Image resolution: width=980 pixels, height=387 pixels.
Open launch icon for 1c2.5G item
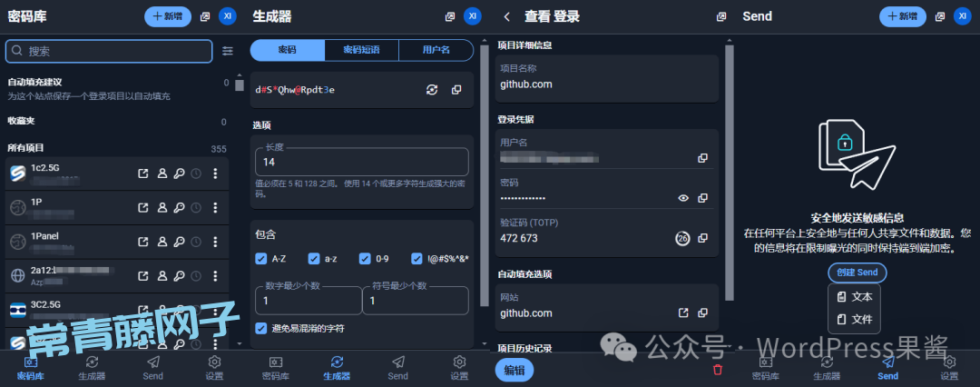point(143,174)
